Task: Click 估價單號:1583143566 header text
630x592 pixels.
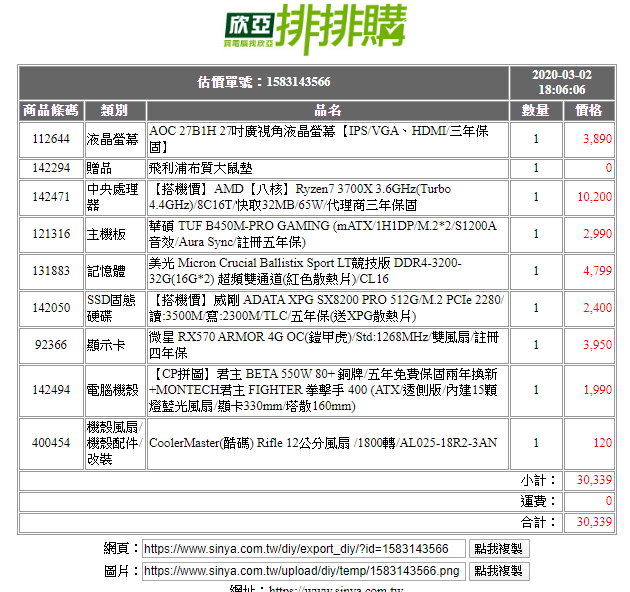Action: click(x=264, y=82)
